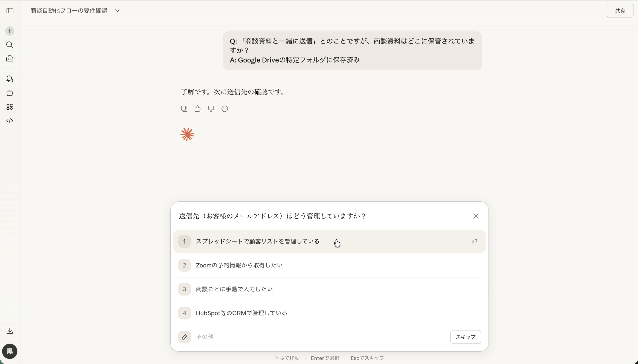Select スプレッドシートで顧客リストを管理している

pyautogui.click(x=257, y=241)
